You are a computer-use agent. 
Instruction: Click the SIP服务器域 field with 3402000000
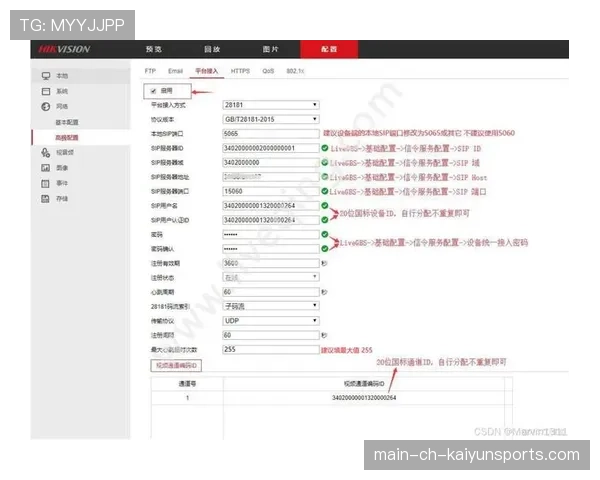271,162
